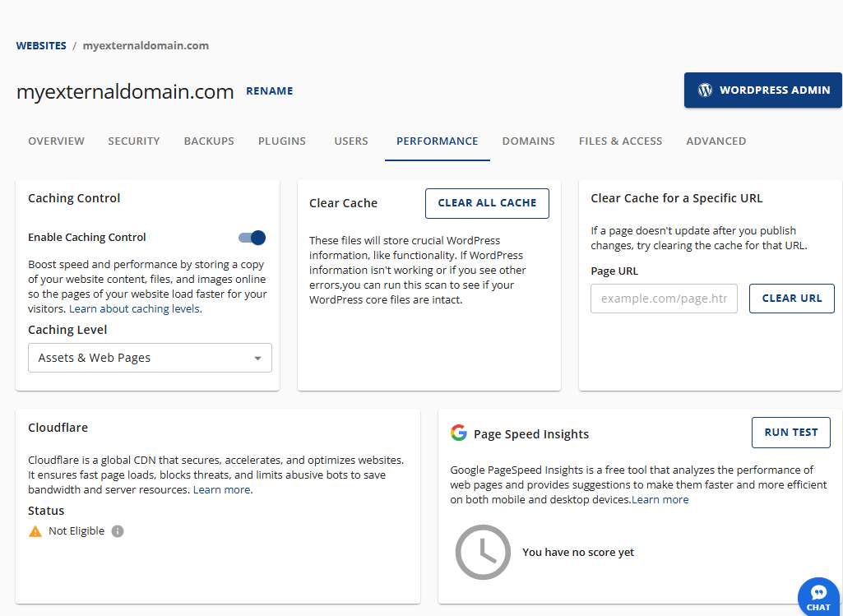843x616 pixels.
Task: Click the Google icon next to Page Speed Insights
Action: [458, 433]
